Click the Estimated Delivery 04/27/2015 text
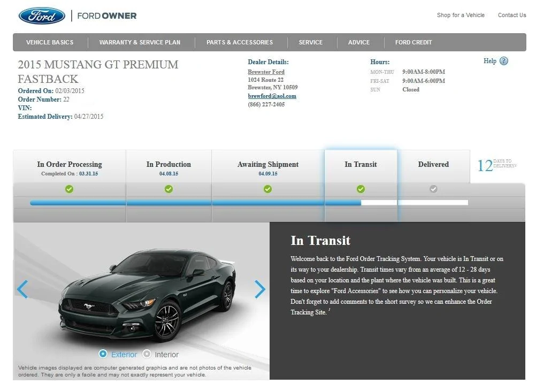The height and width of the screenshot is (392, 536). pos(60,117)
